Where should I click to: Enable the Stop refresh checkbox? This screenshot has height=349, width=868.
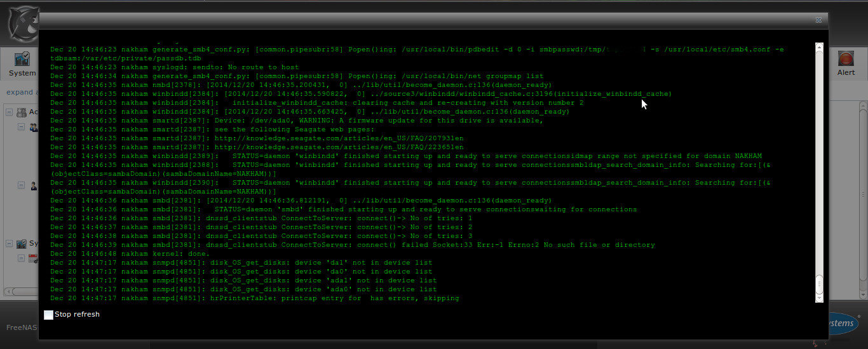point(48,315)
